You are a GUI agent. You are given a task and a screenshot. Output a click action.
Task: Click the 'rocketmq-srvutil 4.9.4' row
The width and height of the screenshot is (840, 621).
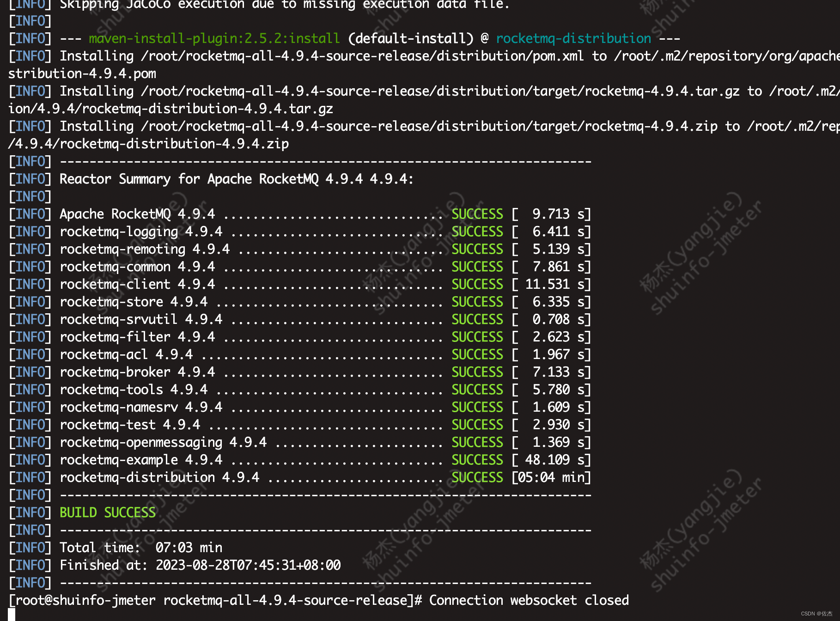[x=300, y=319]
